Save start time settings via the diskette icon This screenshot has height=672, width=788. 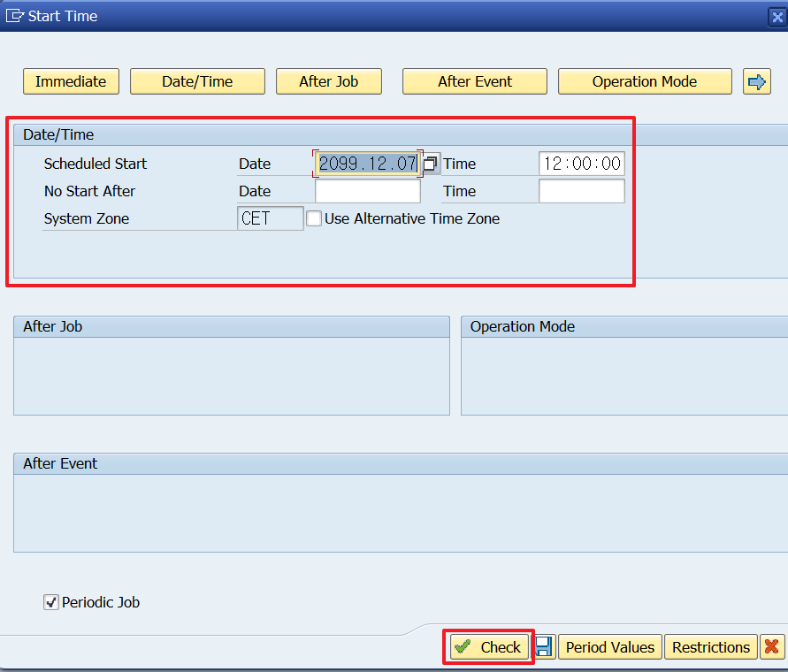click(543, 646)
